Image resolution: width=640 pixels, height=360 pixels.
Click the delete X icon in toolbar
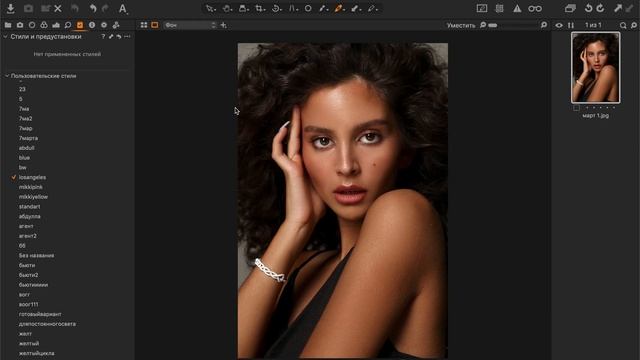58,8
